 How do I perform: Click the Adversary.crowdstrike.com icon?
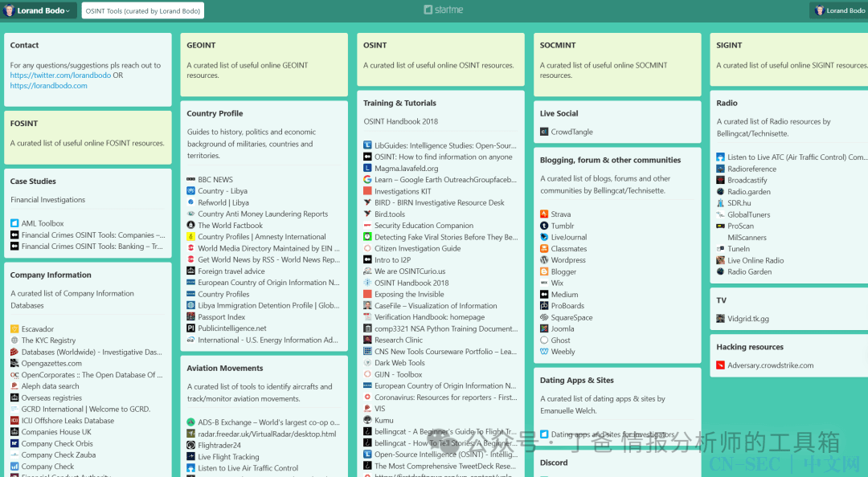[x=720, y=365]
